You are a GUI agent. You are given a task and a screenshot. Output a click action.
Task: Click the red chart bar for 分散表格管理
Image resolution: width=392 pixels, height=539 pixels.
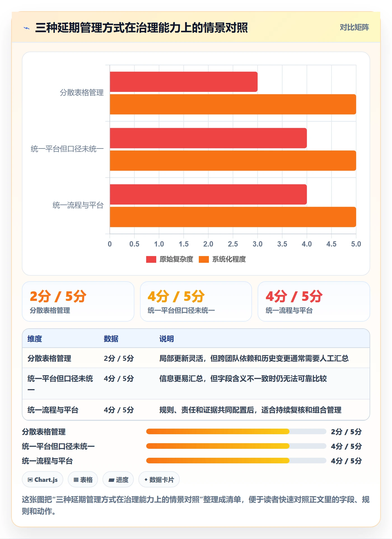pos(184,82)
